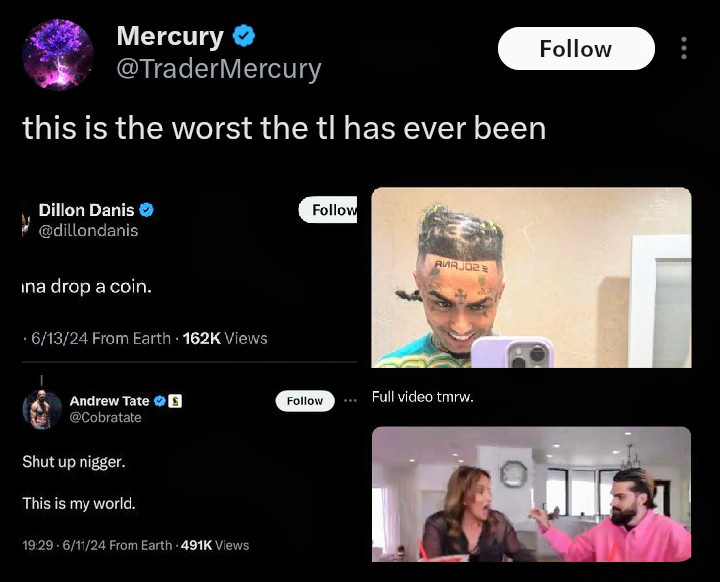The width and height of the screenshot is (720, 582).
Task: Open the video thumbnail with pink hoodie man
Action: (x=531, y=494)
